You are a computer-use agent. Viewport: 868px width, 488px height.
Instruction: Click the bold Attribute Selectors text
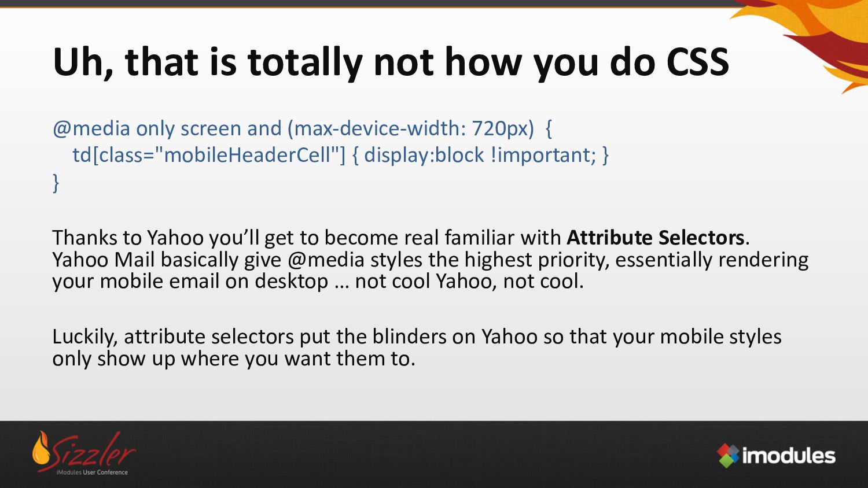tap(655, 238)
